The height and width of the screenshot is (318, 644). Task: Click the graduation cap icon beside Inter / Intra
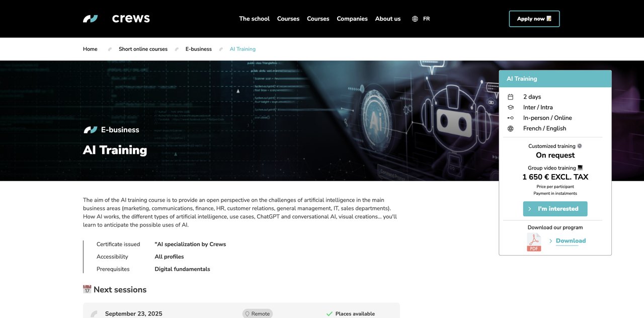511,108
